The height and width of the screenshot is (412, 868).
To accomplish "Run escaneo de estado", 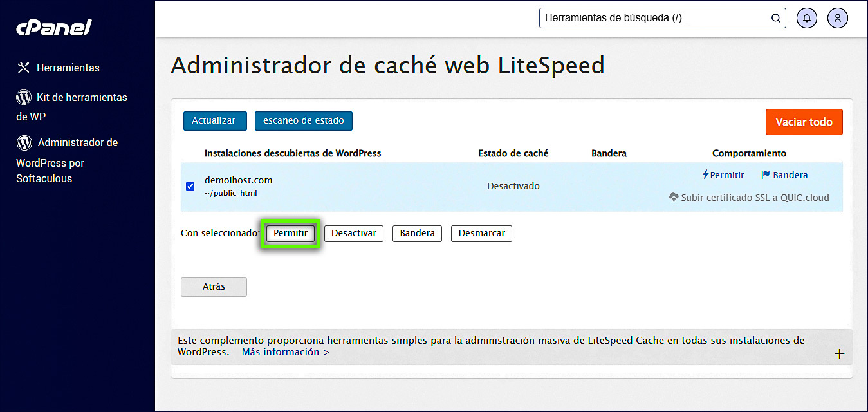I will (x=303, y=120).
